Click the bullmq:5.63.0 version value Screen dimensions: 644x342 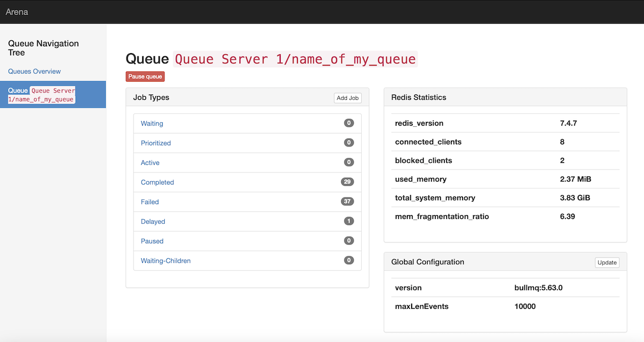coord(538,288)
